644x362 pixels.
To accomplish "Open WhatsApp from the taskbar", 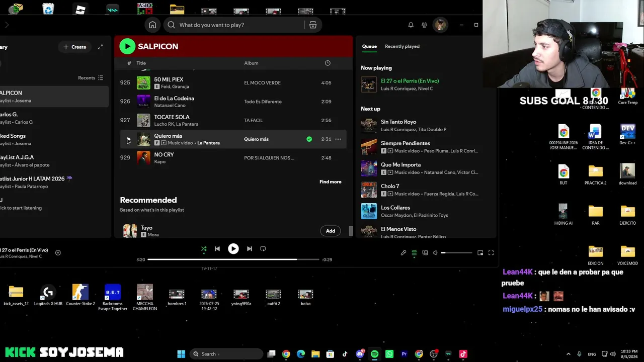I will (389, 354).
